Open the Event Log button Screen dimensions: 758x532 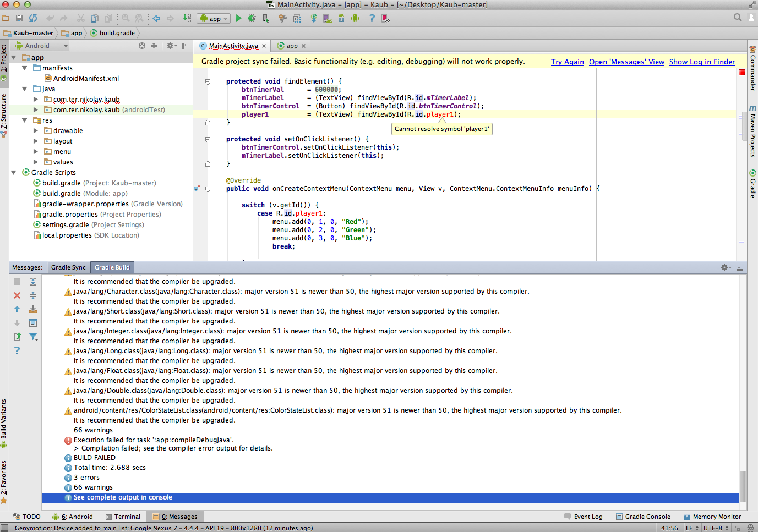pos(584,517)
